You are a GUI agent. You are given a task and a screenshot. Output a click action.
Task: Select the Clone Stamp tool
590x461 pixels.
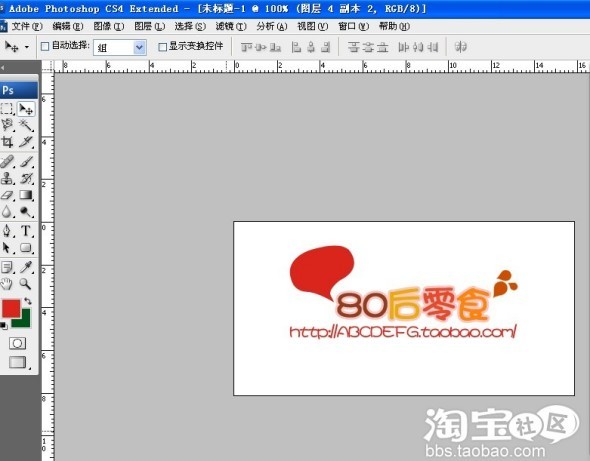[7, 178]
